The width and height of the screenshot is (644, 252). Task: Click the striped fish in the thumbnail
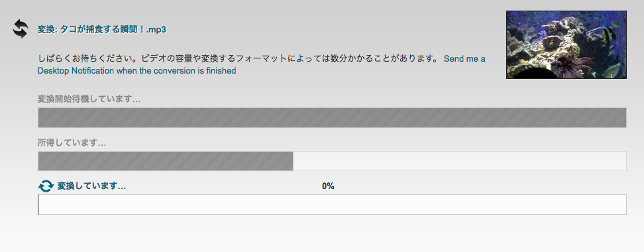[607, 36]
